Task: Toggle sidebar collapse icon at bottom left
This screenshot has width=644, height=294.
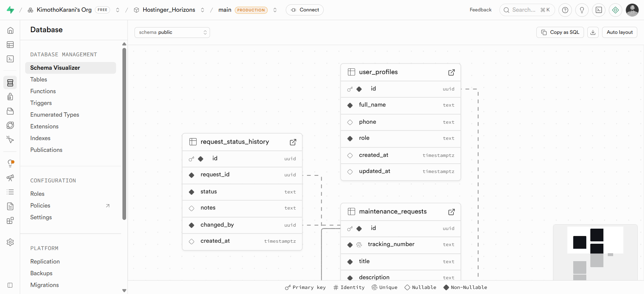Action: click(10, 285)
